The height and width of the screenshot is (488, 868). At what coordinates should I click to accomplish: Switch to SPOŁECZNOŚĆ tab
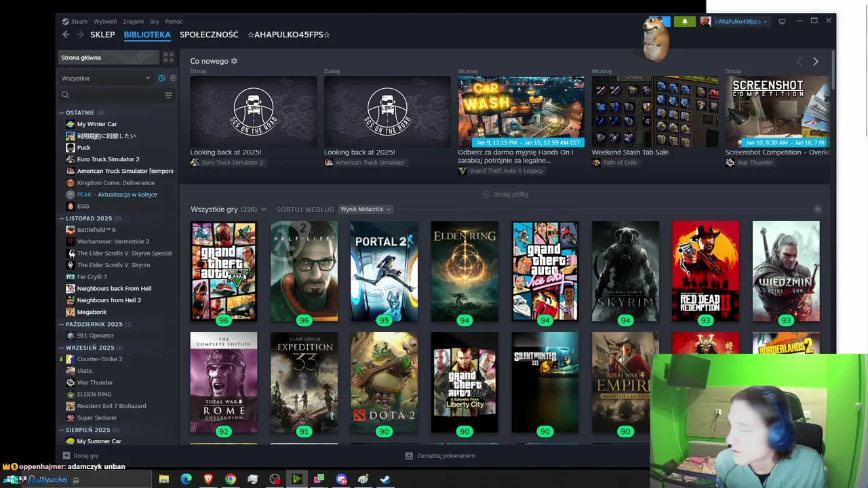coord(209,35)
